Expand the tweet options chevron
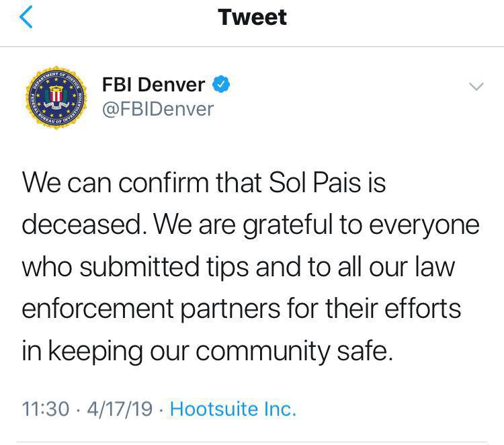 [x=476, y=87]
